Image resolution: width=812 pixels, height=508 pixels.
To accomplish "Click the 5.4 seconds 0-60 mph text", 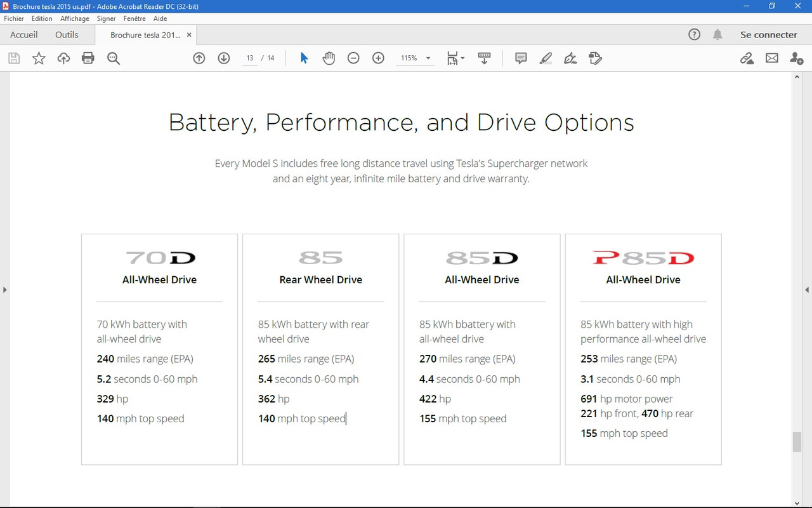I will [308, 379].
